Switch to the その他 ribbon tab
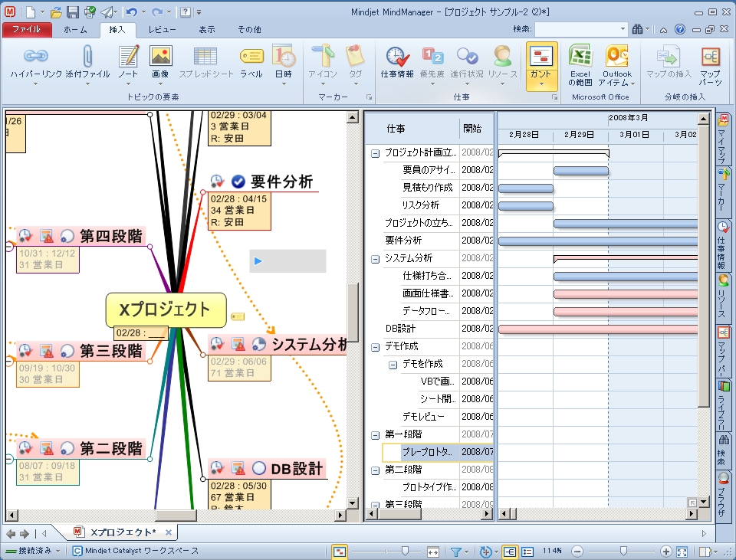This screenshot has width=736, height=560. click(249, 29)
